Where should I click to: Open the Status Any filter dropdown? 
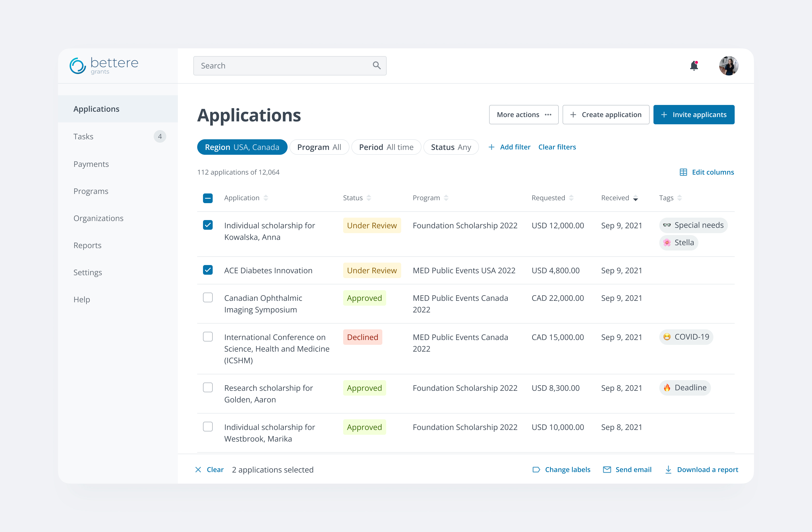451,147
